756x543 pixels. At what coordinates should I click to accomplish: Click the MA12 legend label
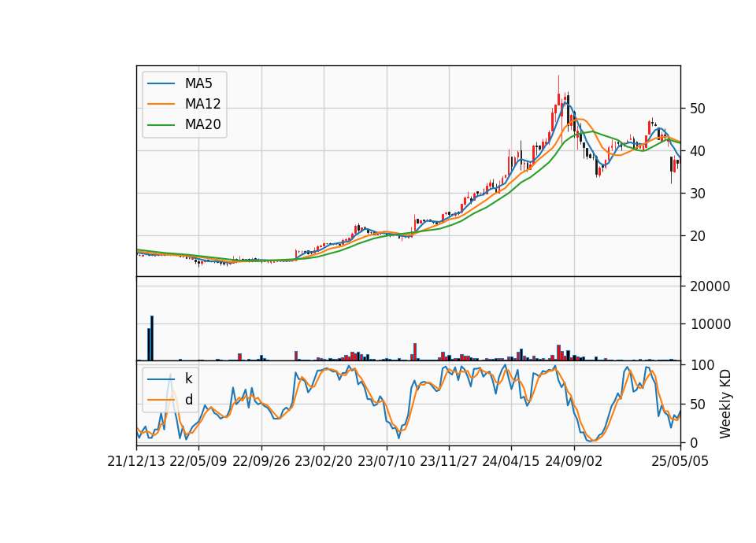click(202, 104)
